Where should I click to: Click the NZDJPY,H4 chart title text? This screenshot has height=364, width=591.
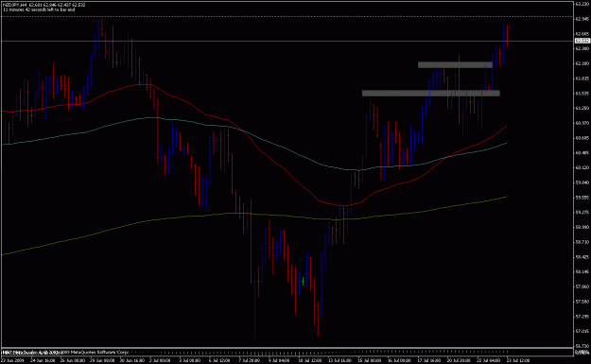(15, 5)
